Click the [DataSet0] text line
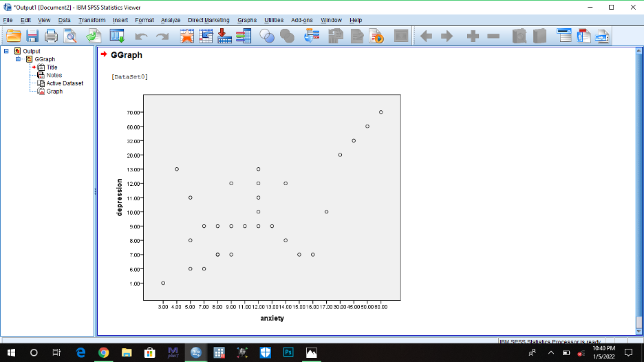 point(129,77)
